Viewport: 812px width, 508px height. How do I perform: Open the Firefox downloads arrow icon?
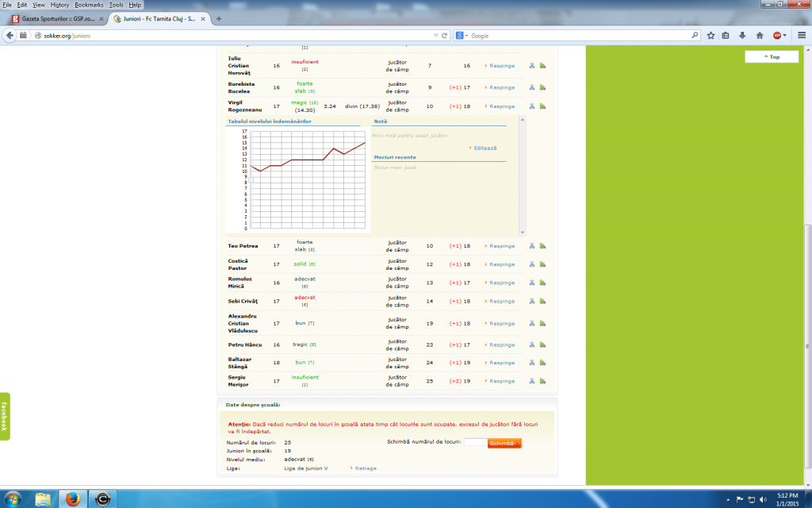[742, 35]
